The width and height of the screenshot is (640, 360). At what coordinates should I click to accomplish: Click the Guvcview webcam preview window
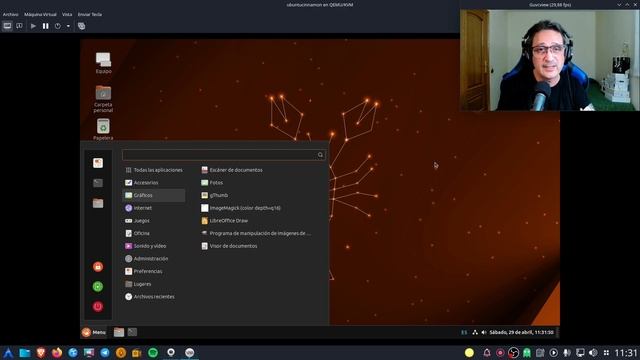click(549, 60)
